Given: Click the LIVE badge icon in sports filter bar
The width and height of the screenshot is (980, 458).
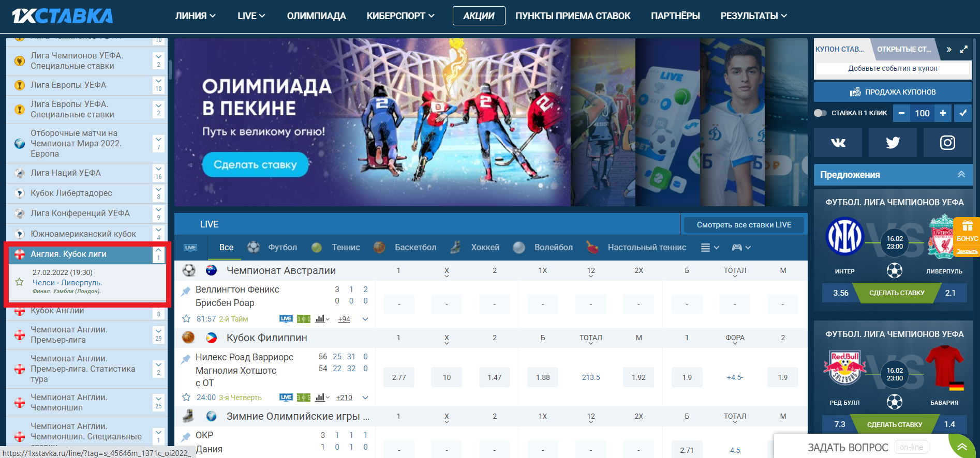Looking at the screenshot, I should click(190, 248).
